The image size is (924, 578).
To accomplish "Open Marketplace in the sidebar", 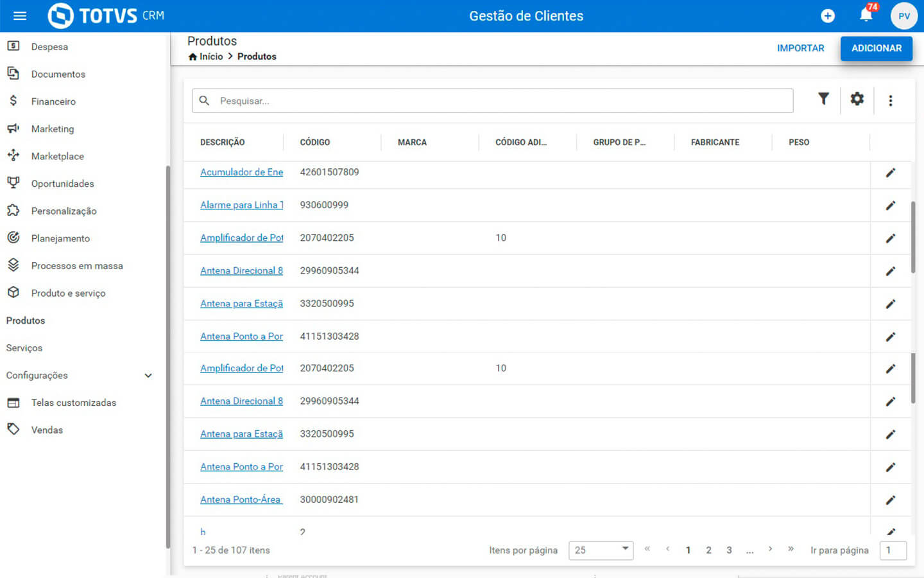I will click(x=57, y=156).
